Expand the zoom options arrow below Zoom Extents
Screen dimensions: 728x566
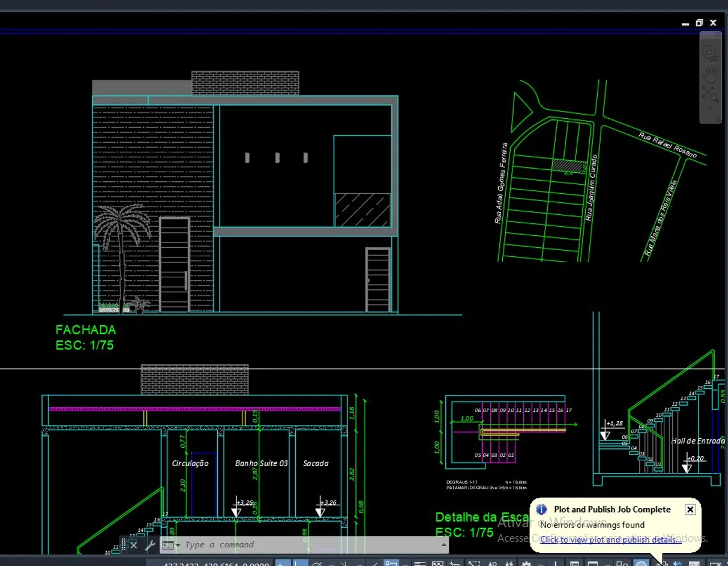[x=710, y=109]
